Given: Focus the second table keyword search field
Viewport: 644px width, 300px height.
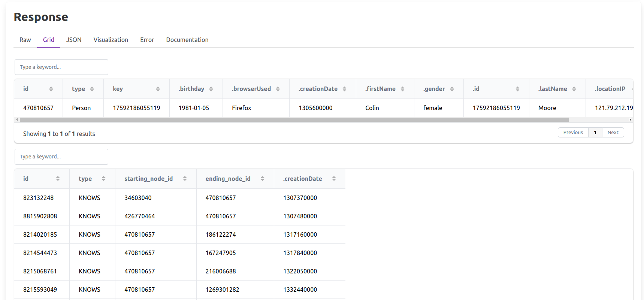Looking at the screenshot, I should (61, 157).
